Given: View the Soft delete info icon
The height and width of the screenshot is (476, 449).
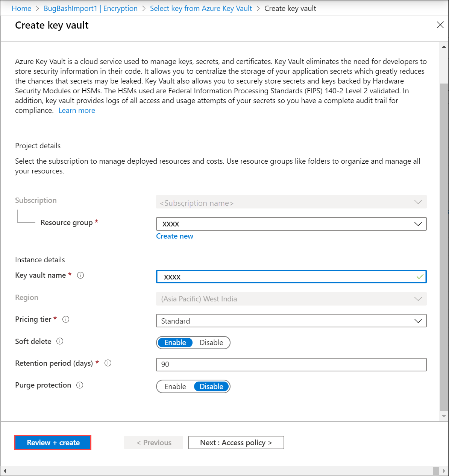Looking at the screenshot, I should click(x=60, y=341).
